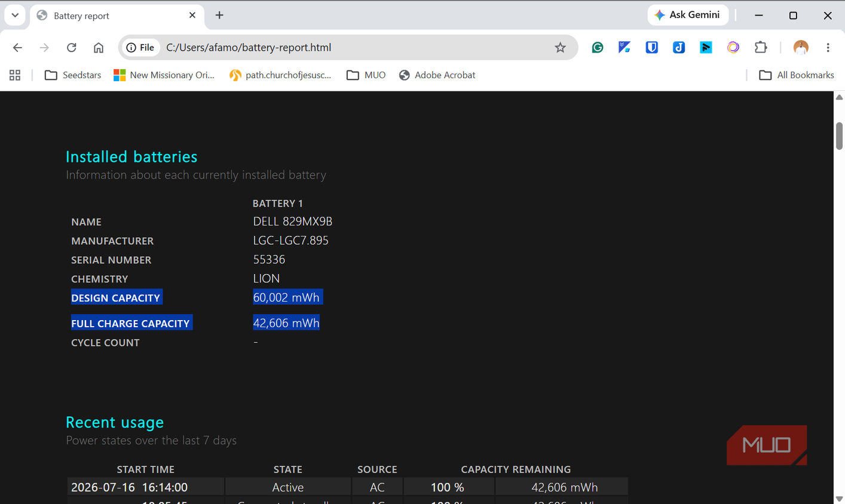
Task: Open the Adobe Acrobat bookmark
Action: tap(437, 75)
